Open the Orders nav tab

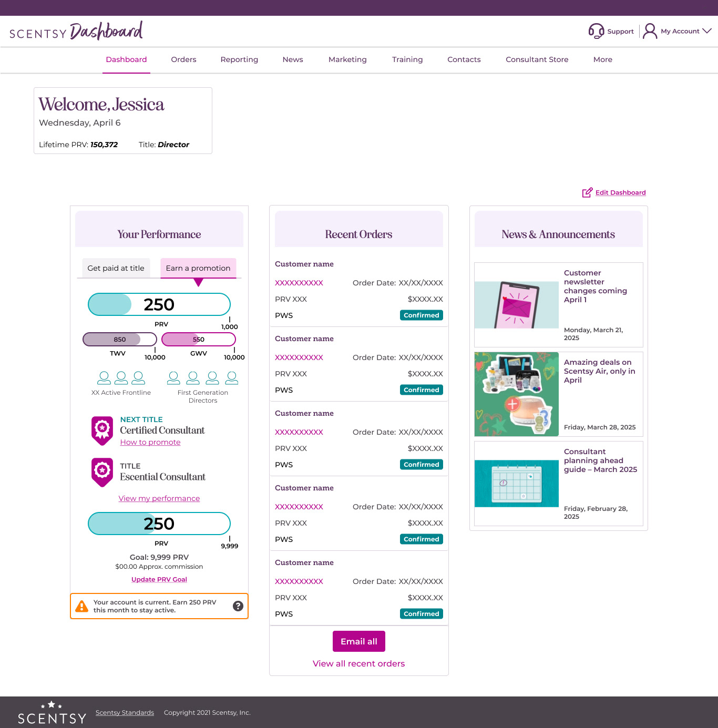(183, 59)
